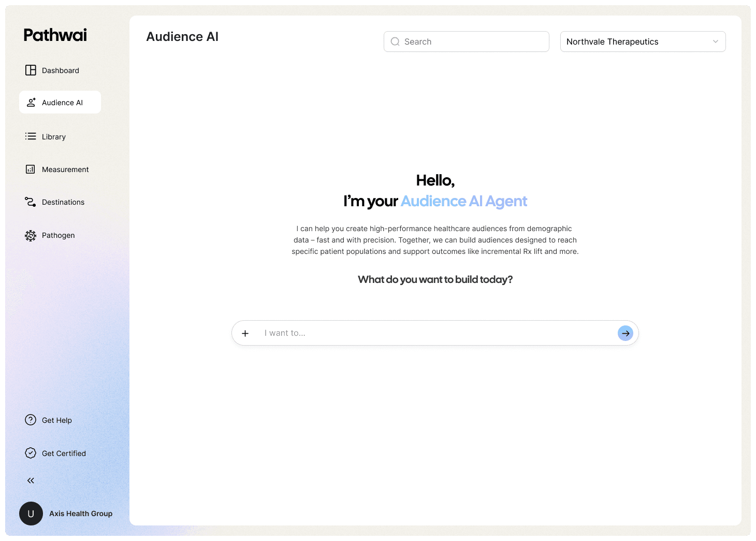Focus the Search input field
The image size is (756, 541).
(466, 41)
